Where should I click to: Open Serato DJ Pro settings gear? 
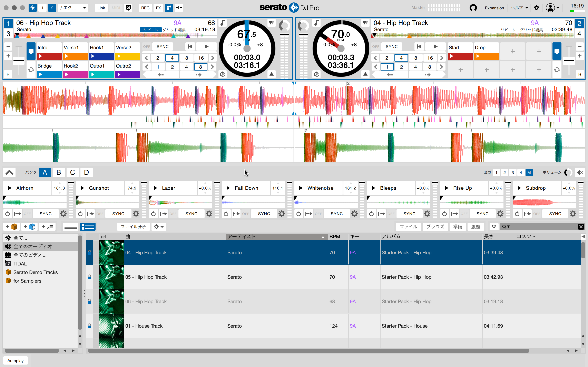tap(537, 8)
